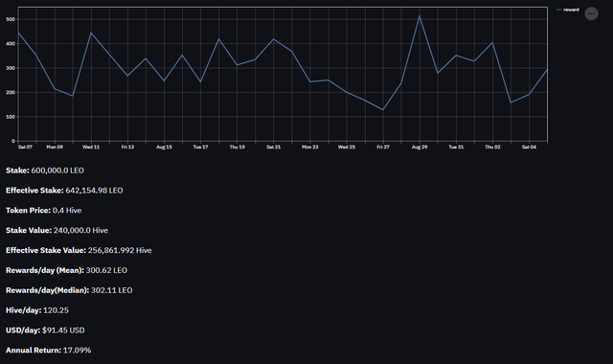This screenshot has width=613, height=364.
Task: Select the Hive/day 120.25 line
Action: (x=37, y=310)
